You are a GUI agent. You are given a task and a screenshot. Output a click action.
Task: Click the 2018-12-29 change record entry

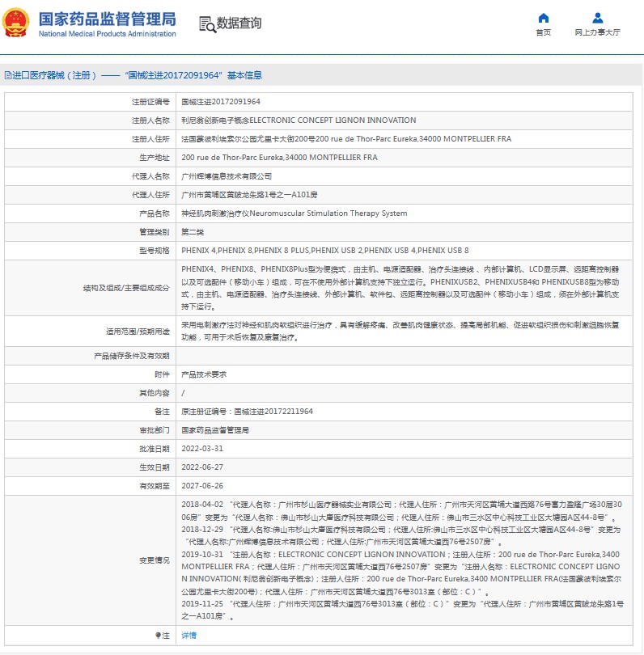pyautogui.click(x=400, y=535)
